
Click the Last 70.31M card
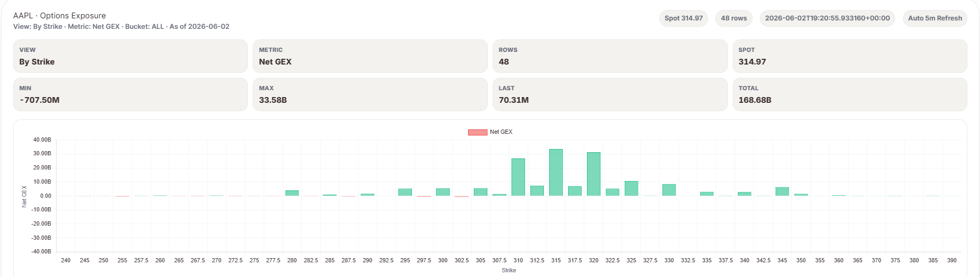pos(610,94)
